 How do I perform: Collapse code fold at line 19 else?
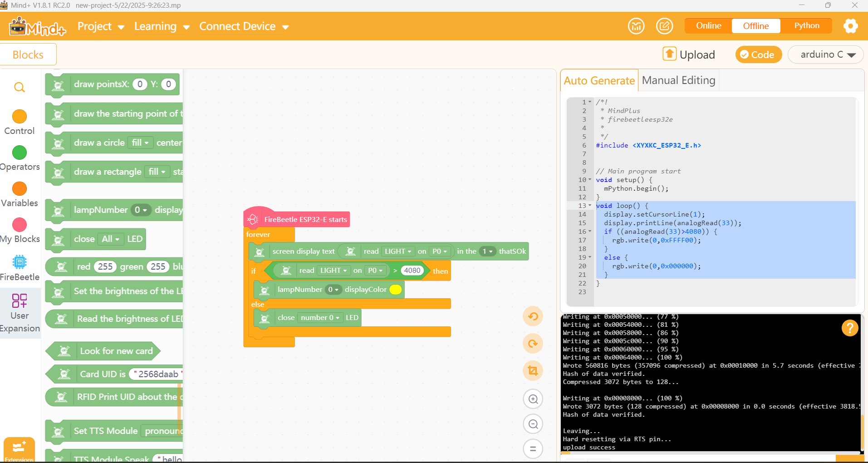[590, 257]
